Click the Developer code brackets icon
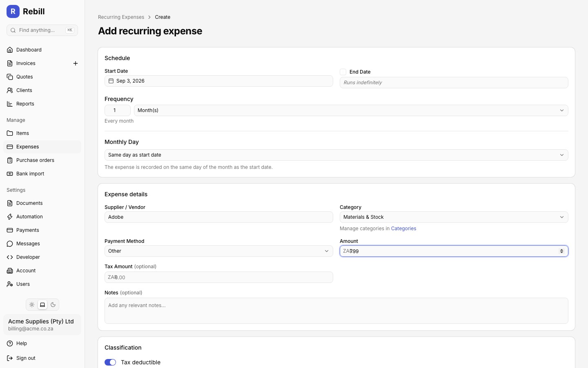The height and width of the screenshot is (368, 588). [x=10, y=257]
